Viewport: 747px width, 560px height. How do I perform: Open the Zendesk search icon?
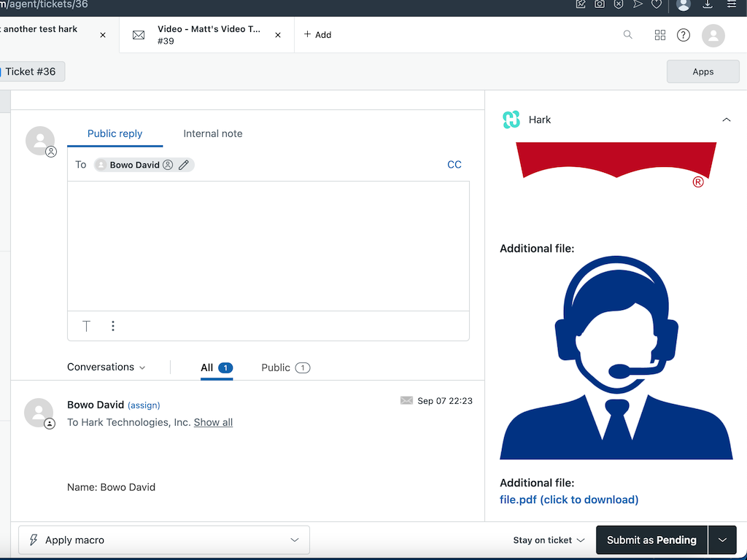click(x=627, y=35)
